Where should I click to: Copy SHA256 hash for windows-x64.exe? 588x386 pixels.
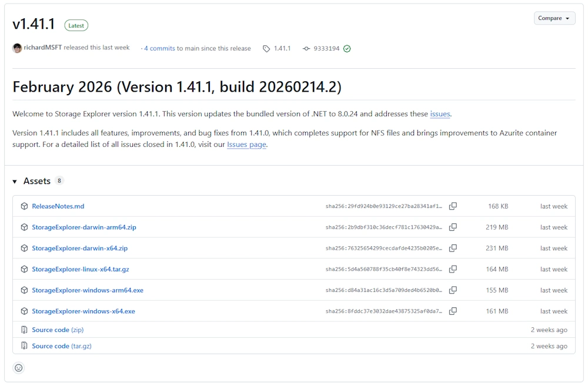click(453, 311)
